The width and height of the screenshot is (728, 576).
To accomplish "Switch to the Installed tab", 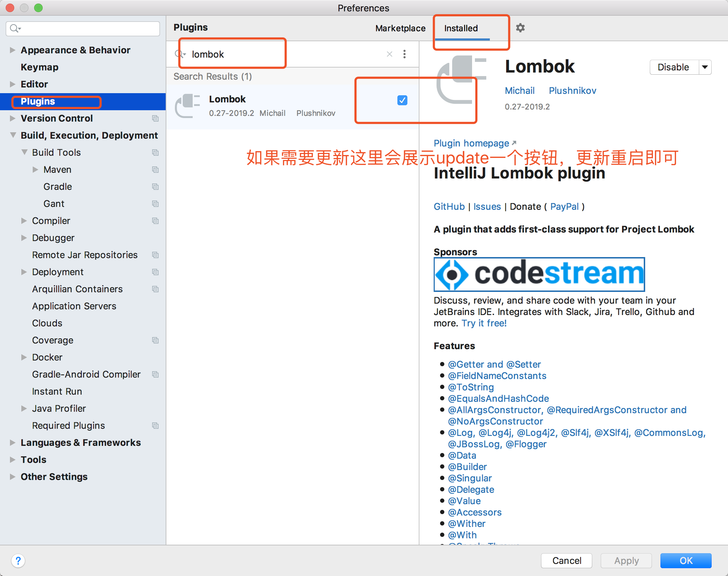I will tap(461, 28).
